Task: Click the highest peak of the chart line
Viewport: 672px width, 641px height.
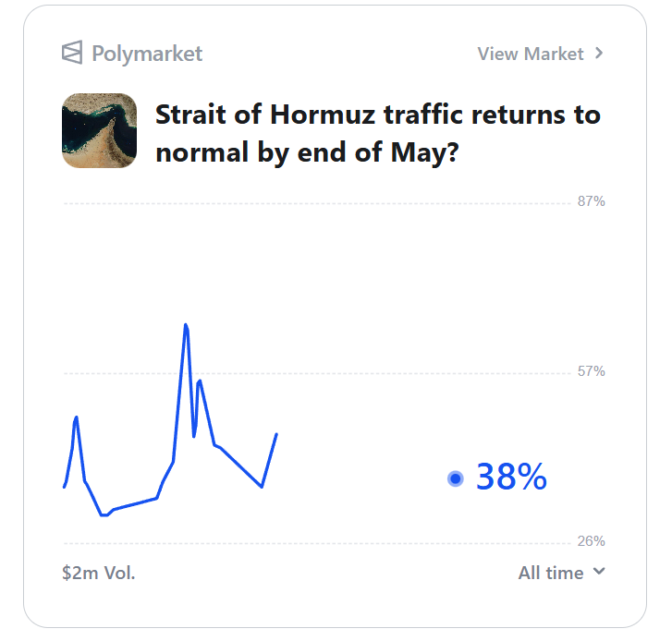Action: (186, 325)
